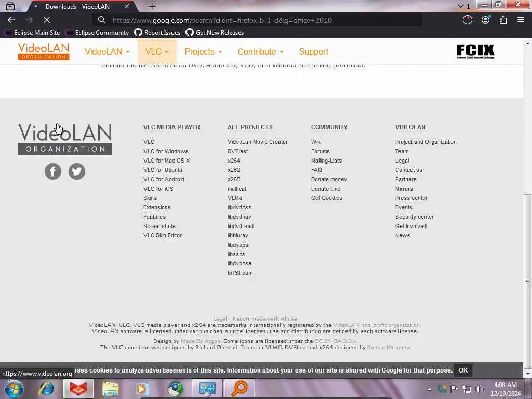Click the network tray icon

click(467, 389)
